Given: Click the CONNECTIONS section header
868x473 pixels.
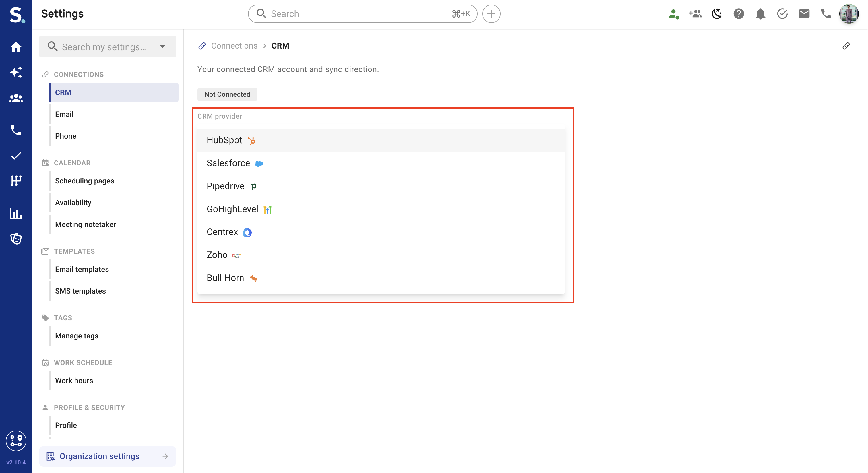Looking at the screenshot, I should click(x=79, y=74).
